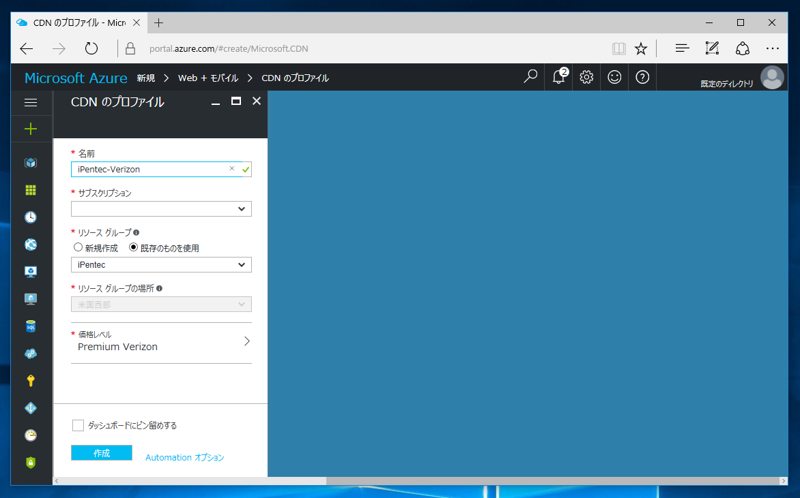This screenshot has height=498, width=800.
Task: Open the iPentec resource group dropdown
Action: click(161, 265)
